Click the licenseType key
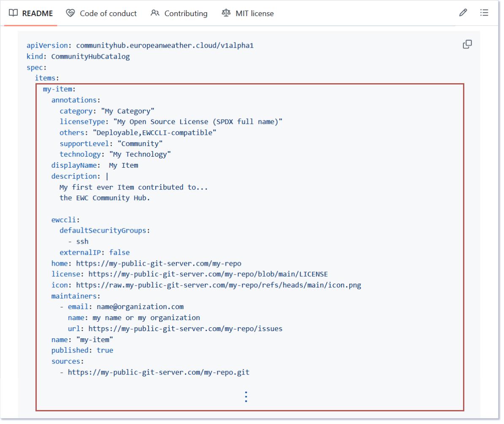The width and height of the screenshot is (504, 424). 82,122
